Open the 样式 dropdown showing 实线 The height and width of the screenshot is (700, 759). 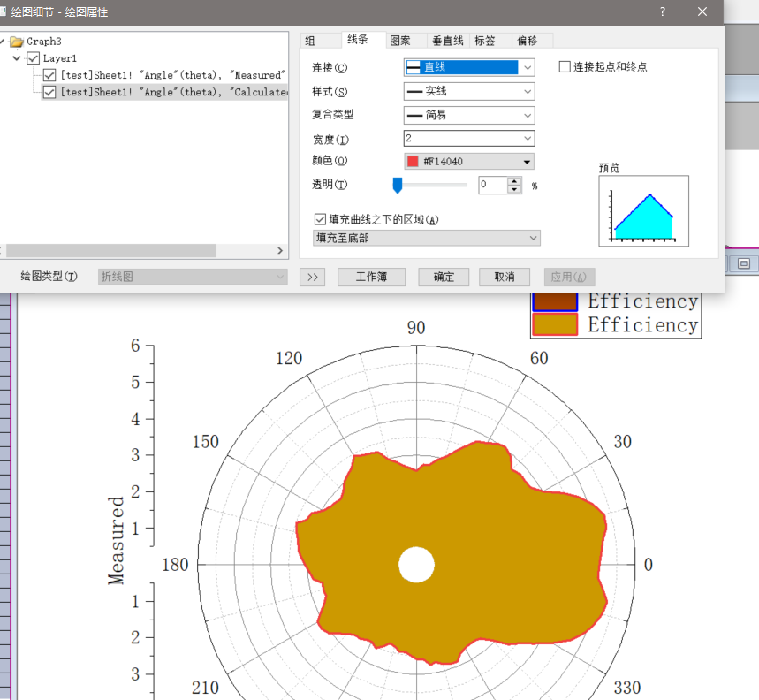[x=469, y=91]
